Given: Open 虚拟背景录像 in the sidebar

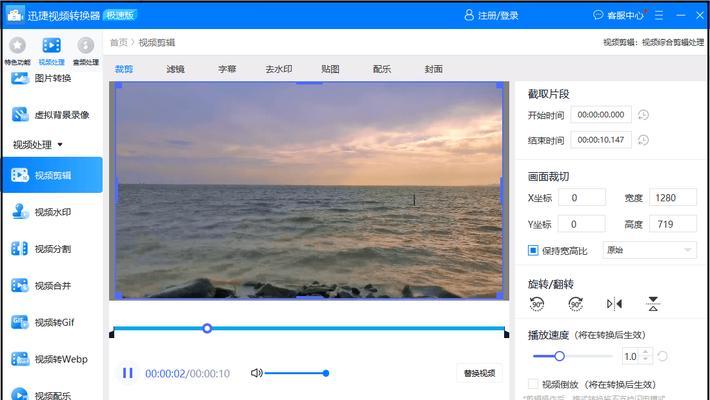Looking at the screenshot, I should coord(51,115).
